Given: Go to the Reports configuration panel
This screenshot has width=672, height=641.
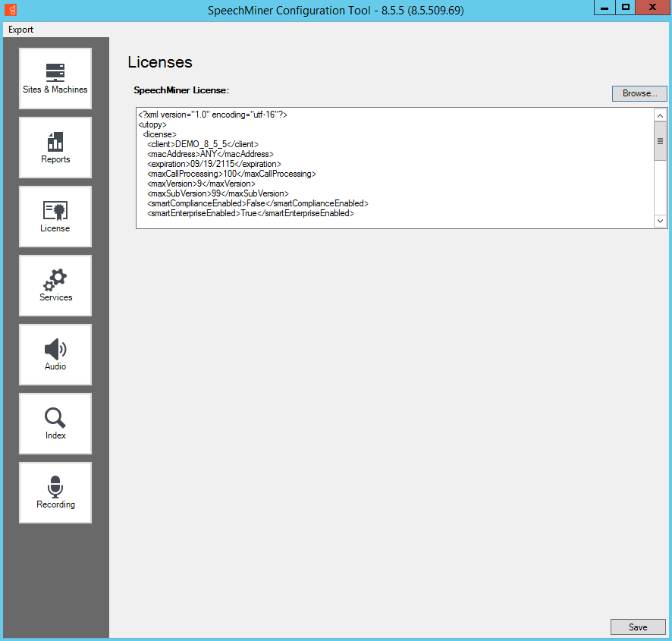Looking at the screenshot, I should [55, 148].
